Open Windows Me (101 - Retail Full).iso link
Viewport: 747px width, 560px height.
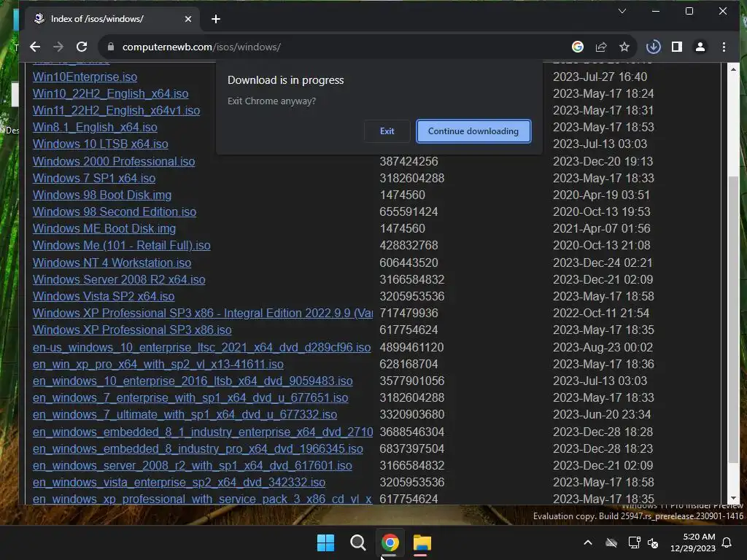[122, 245]
